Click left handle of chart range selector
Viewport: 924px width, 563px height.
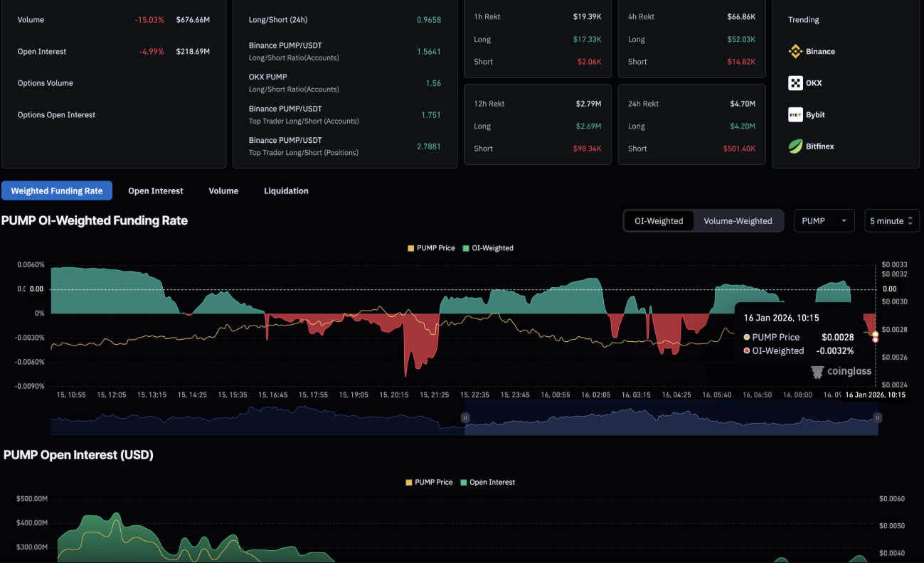[466, 418]
